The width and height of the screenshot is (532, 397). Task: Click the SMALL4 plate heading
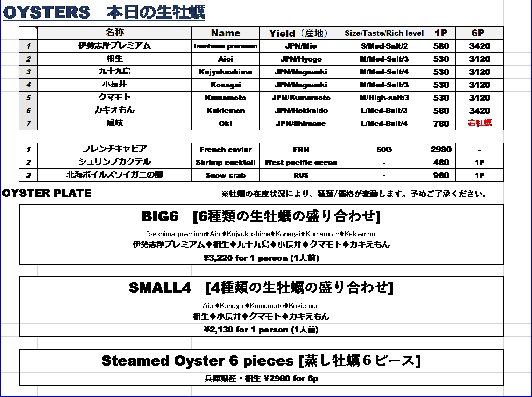261,288
